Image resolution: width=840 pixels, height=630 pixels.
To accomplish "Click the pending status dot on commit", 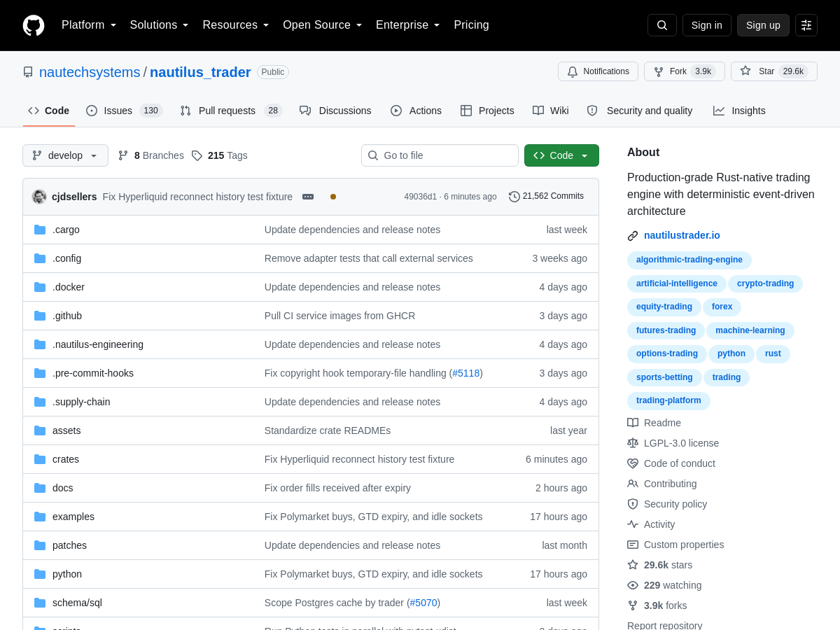I will pos(333,197).
